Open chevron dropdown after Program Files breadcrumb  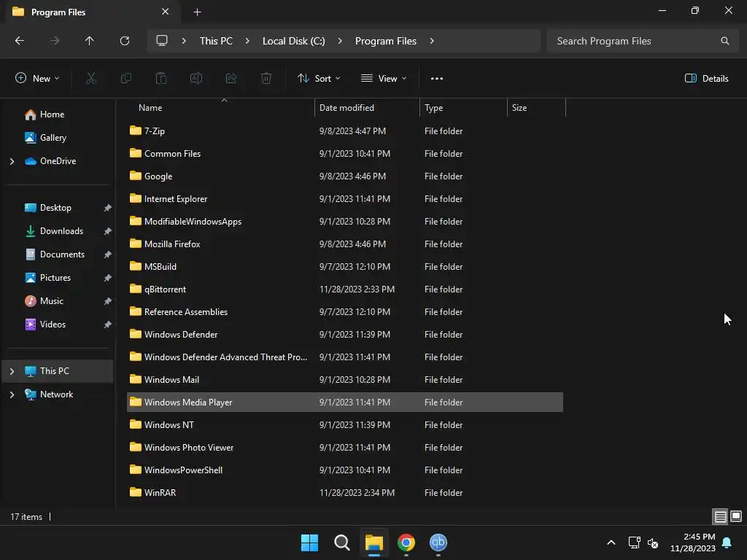pos(432,41)
